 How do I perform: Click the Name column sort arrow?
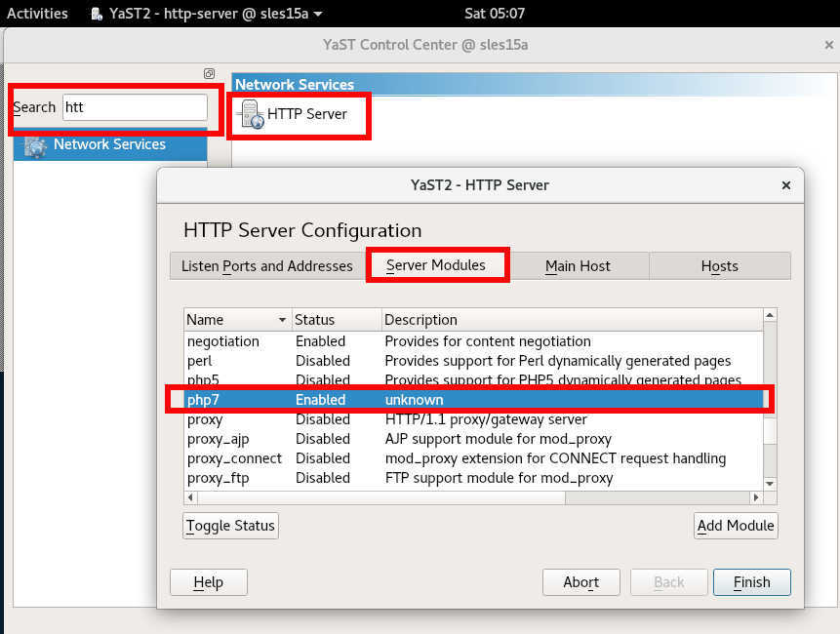click(282, 320)
